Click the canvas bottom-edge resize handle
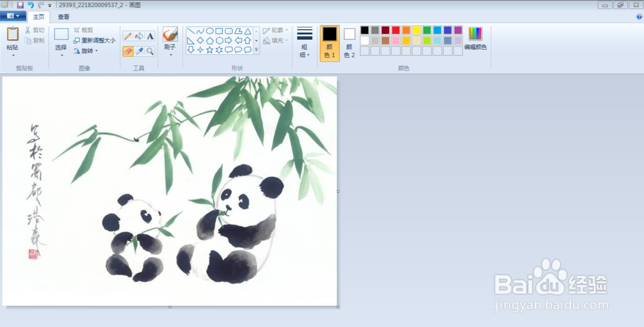This screenshot has height=327, width=644. 170,307
